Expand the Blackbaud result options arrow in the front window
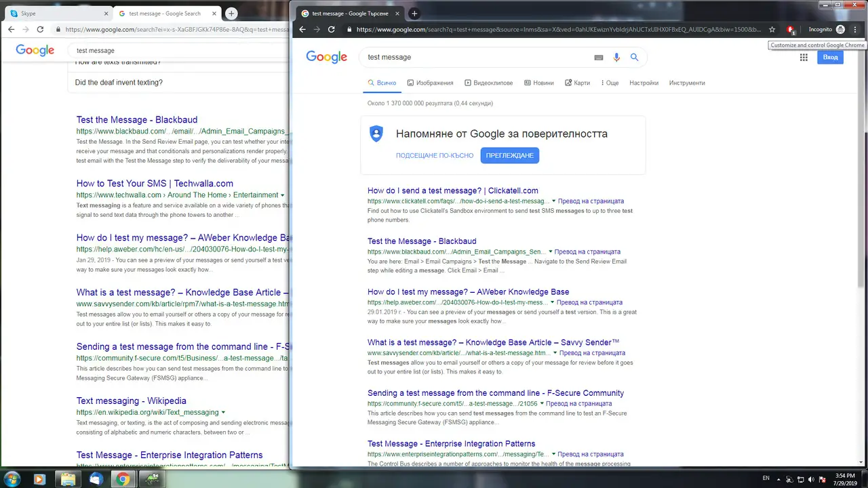The image size is (868, 488). tap(550, 251)
